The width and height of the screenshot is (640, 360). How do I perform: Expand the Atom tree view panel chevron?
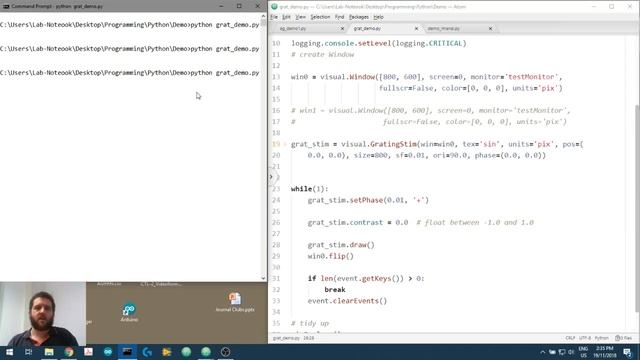tap(271, 177)
